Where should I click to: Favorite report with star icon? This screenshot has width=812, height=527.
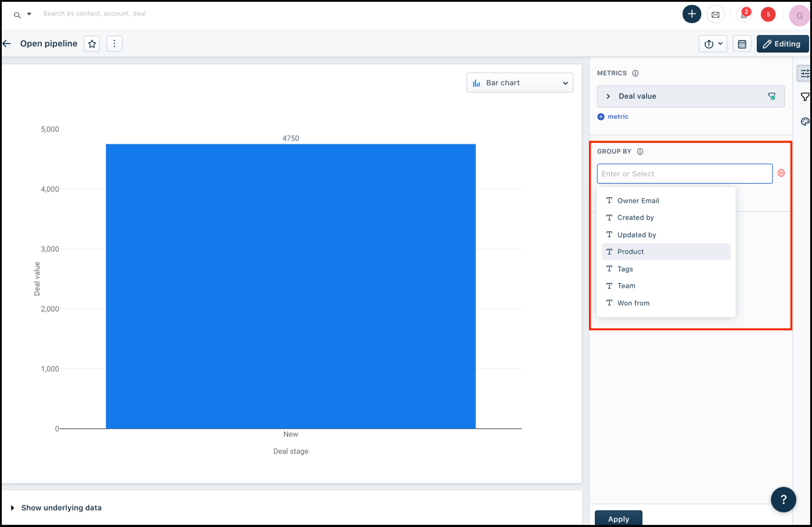(x=92, y=44)
